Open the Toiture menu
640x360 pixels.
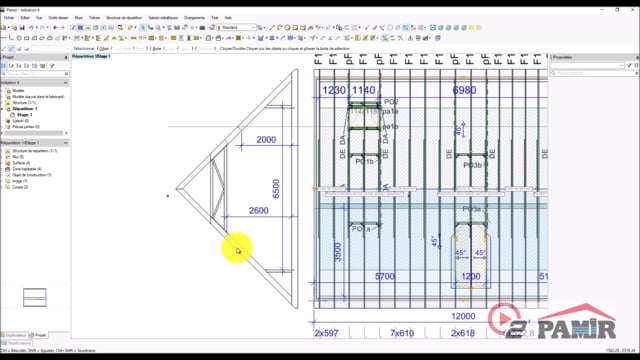94,18
